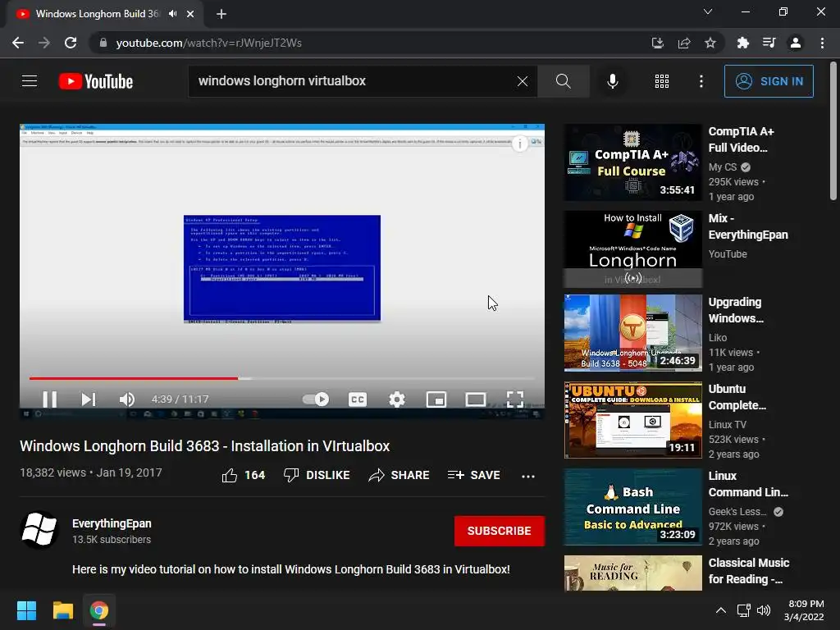Click SAVE to playlist
840x630 pixels.
[473, 475]
